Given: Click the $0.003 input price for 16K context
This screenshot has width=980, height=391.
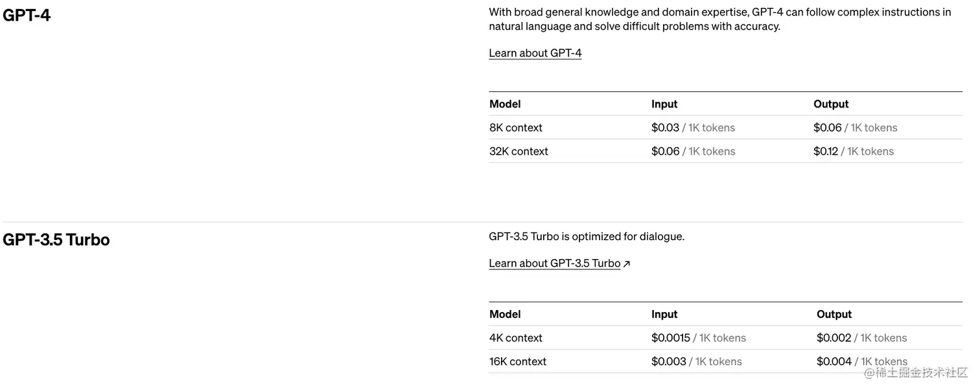Looking at the screenshot, I should 668,362.
